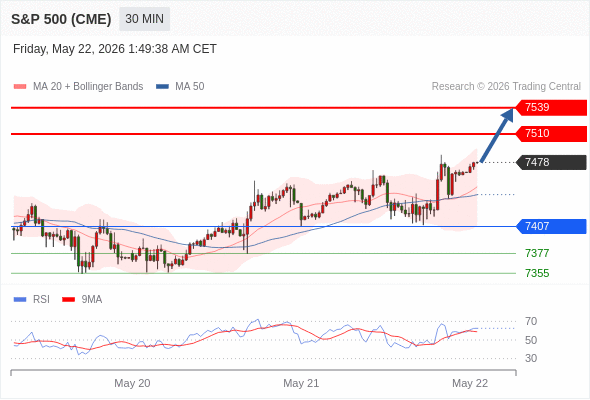This screenshot has height=400, width=590.
Task: Click the 'MA 20 + Bollinger Bands' legend label
Action: tap(88, 87)
